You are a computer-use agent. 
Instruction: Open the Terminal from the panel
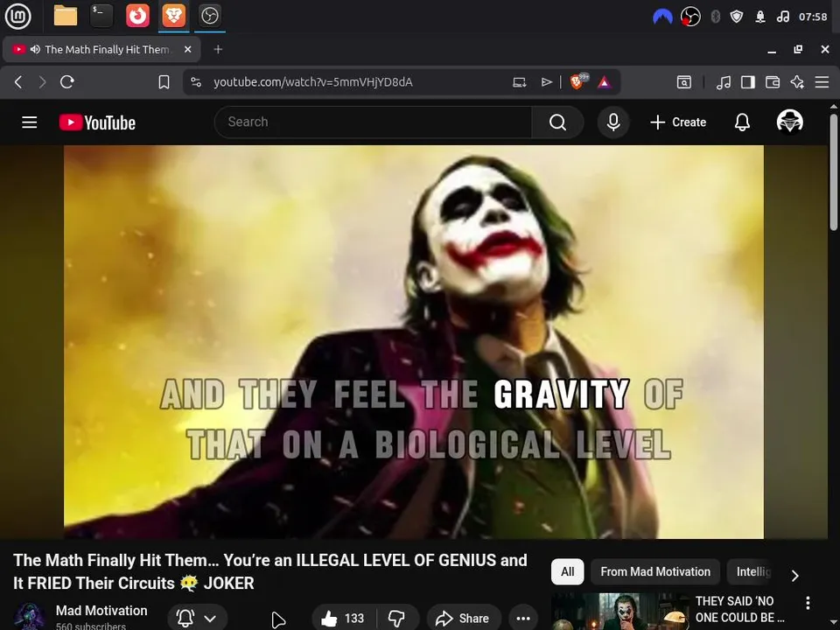tap(101, 16)
